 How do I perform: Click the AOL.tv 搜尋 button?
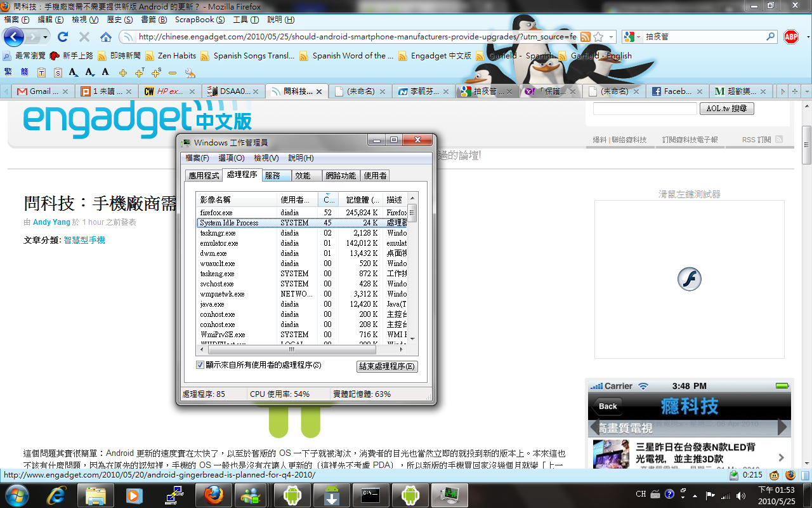pyautogui.click(x=727, y=109)
